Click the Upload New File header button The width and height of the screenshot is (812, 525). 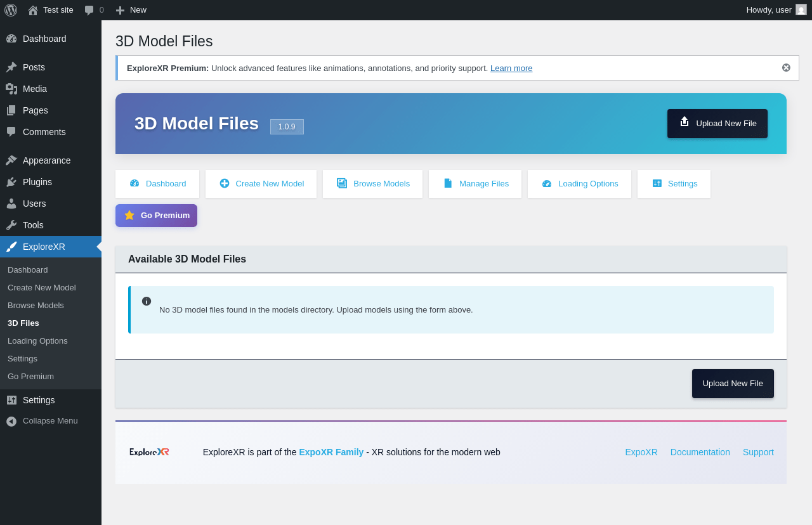[x=717, y=124]
